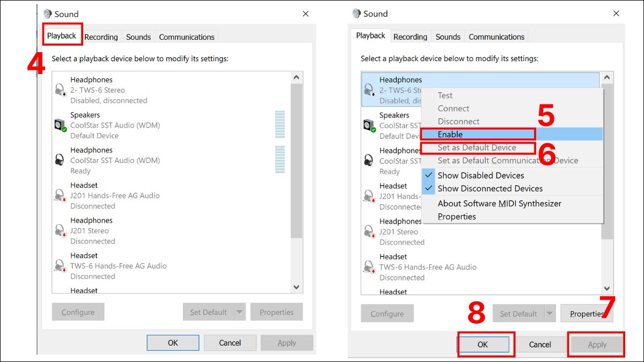
Task: Open Playback tab in right window
Action: point(370,35)
